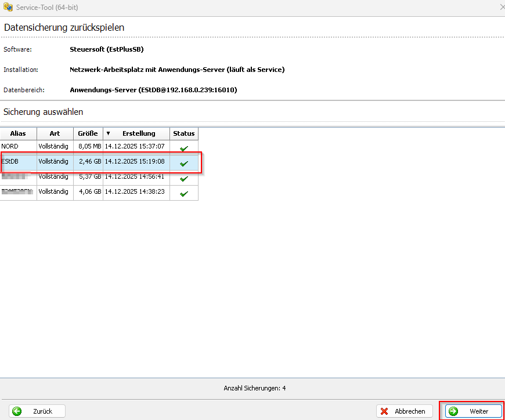
Task: Click green checkmark status of EStDB backup
Action: 184,164
